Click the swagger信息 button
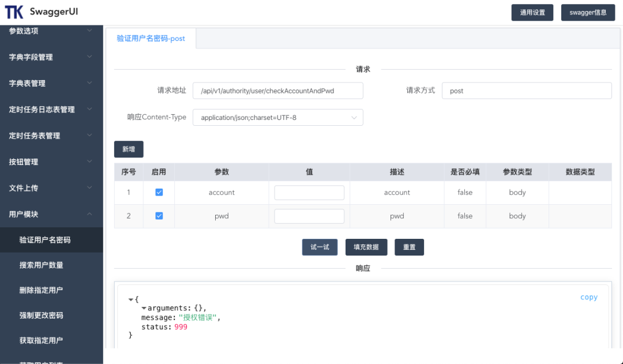Image resolution: width=623 pixels, height=364 pixels. [588, 13]
